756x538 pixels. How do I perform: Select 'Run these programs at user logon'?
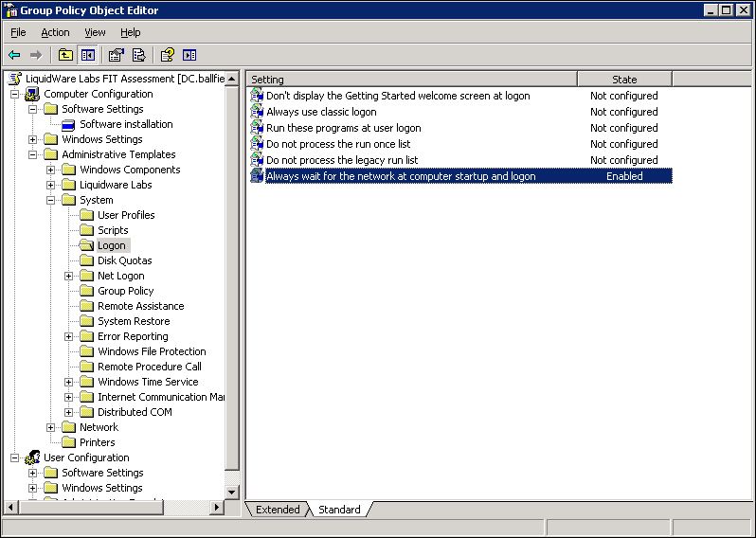pos(343,128)
